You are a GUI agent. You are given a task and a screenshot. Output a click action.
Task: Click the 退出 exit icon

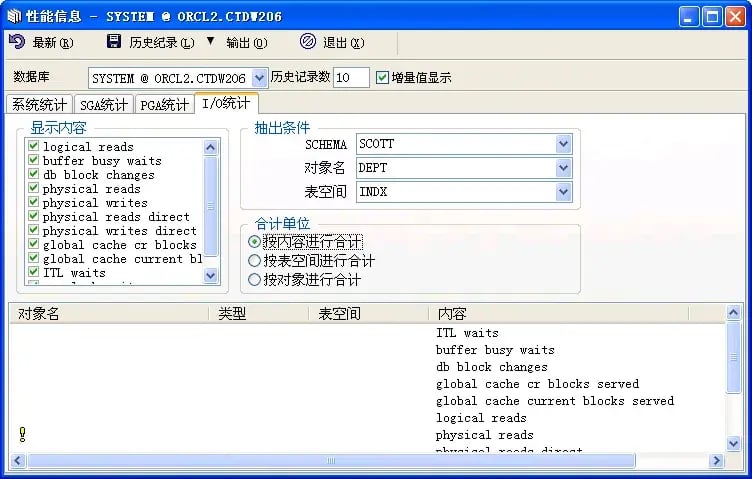pyautogui.click(x=308, y=42)
